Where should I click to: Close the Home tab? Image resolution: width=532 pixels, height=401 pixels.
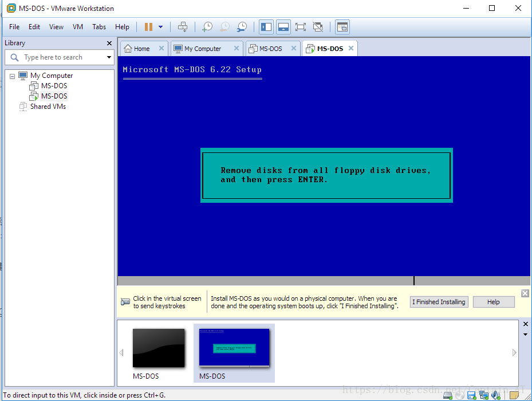tap(161, 48)
